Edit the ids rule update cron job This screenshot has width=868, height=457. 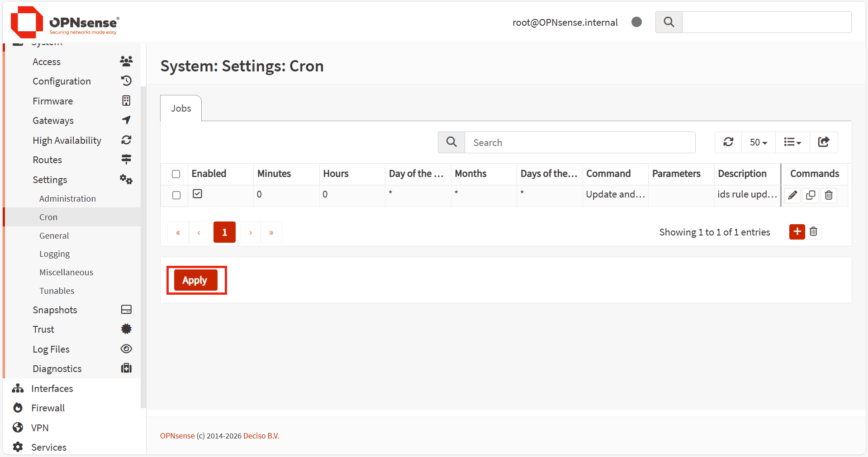(x=792, y=195)
